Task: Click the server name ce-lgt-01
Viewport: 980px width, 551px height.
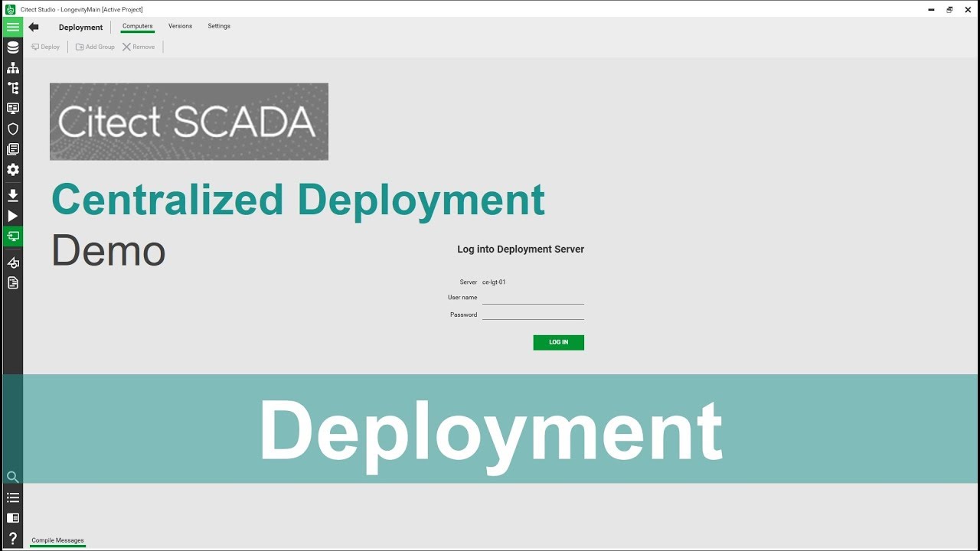Action: 494,282
